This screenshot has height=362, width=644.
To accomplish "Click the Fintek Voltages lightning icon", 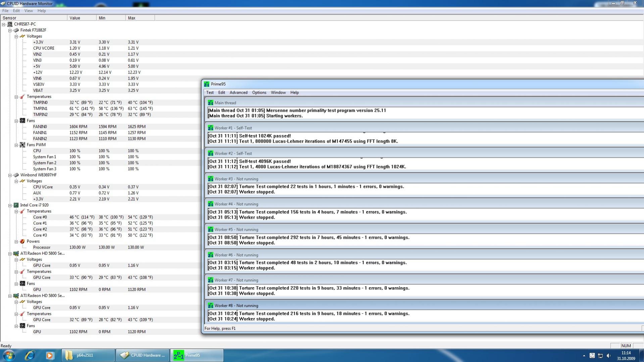I will click(x=22, y=36).
